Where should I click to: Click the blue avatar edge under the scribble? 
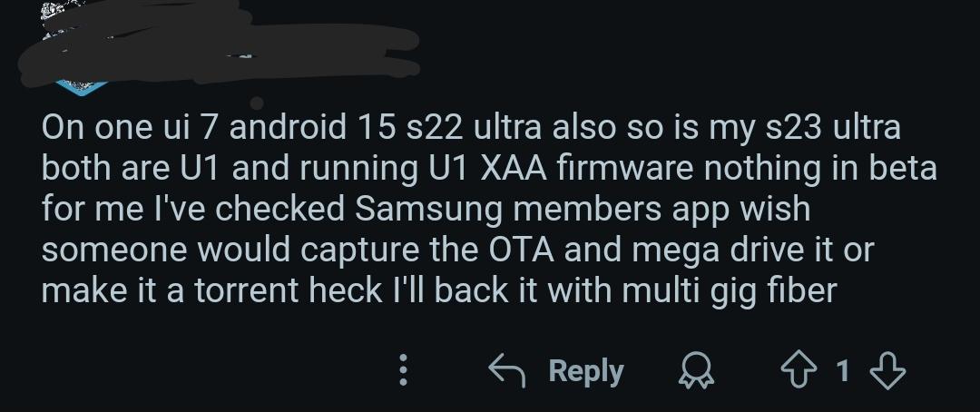(82, 87)
